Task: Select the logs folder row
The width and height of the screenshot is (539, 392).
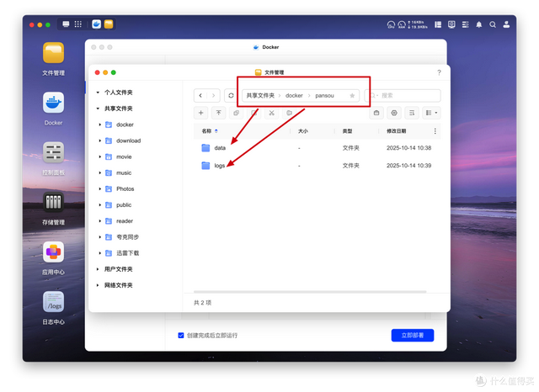Action: 317,166
